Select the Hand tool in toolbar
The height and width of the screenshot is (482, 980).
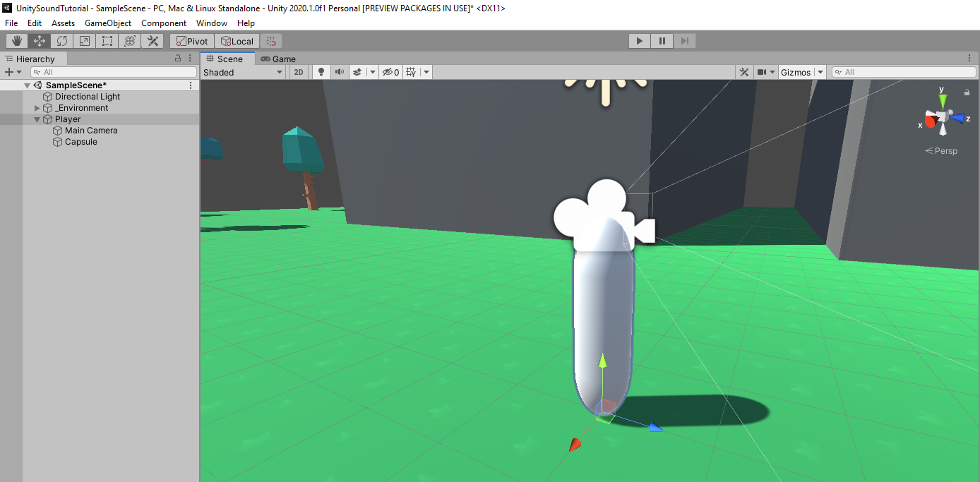pos(17,41)
